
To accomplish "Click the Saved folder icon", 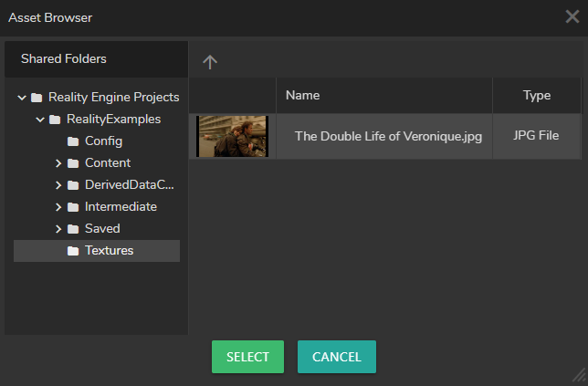I will click(x=73, y=229).
